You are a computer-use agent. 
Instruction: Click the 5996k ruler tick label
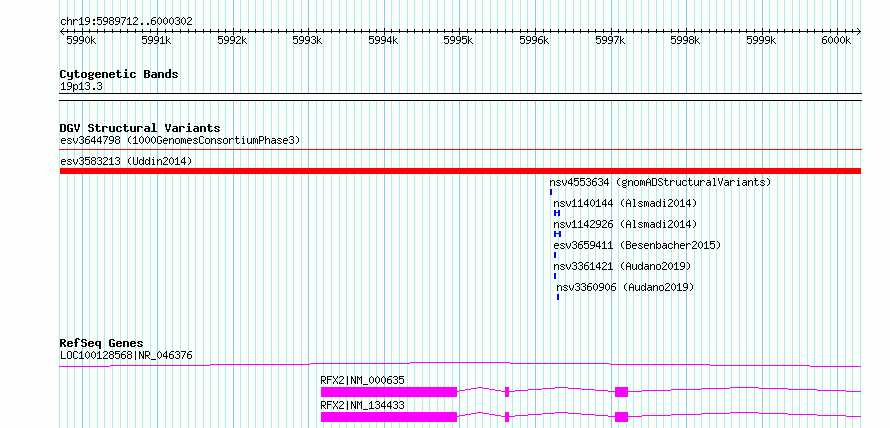[x=535, y=40]
